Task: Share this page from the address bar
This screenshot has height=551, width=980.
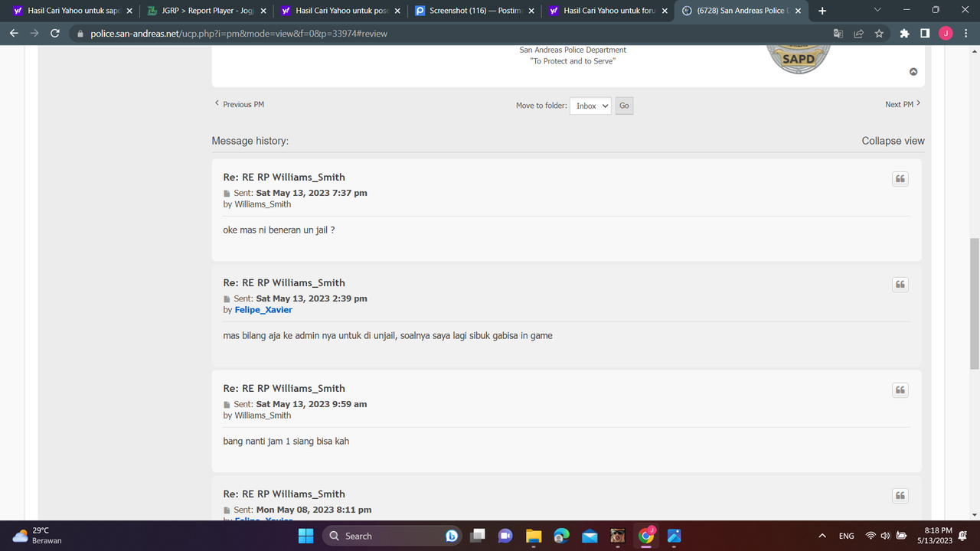Action: point(858,34)
